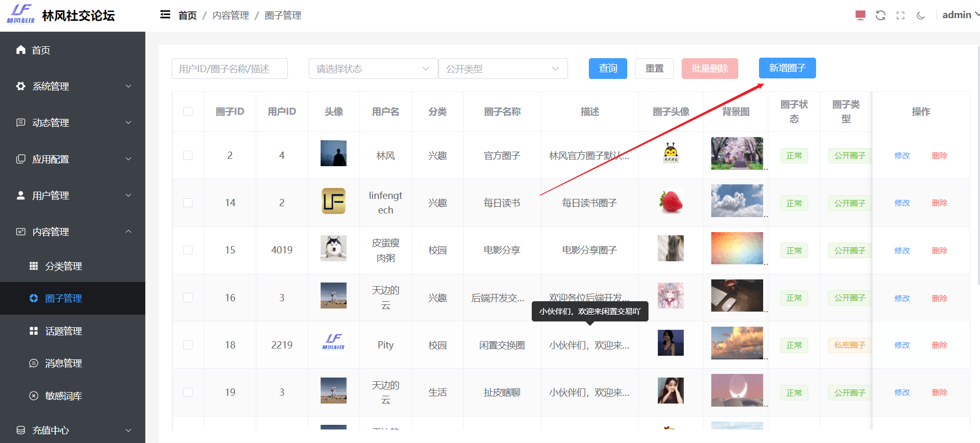
Task: Collapse the 内容管理 menu chevron
Action: 129,231
